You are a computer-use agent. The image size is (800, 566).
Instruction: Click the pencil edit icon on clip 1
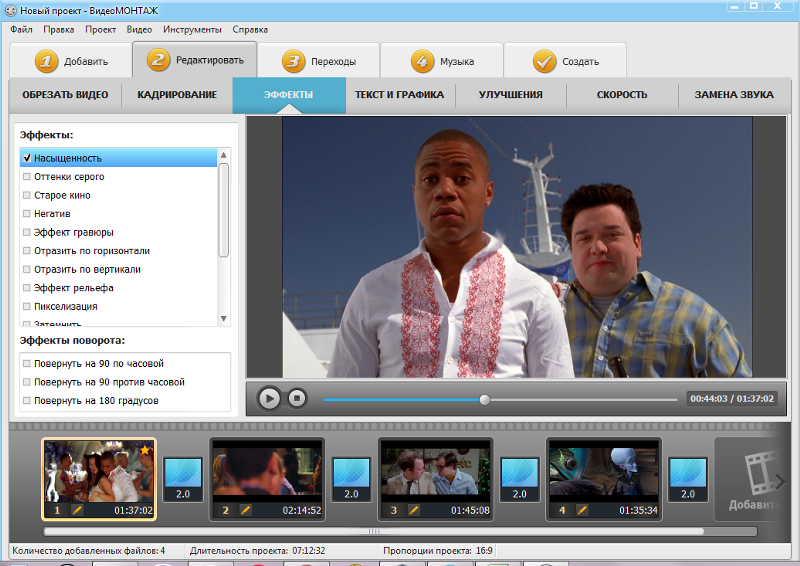pos(77,510)
